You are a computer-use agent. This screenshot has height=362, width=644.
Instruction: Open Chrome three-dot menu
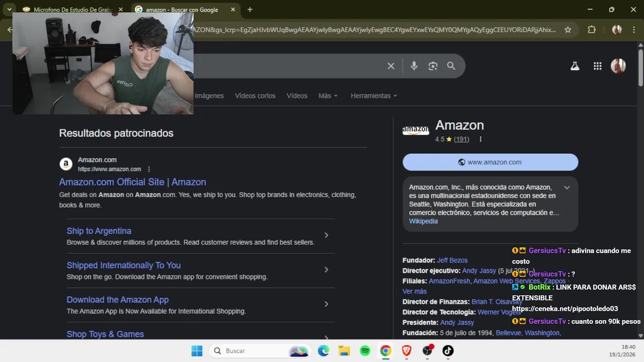(634, 30)
